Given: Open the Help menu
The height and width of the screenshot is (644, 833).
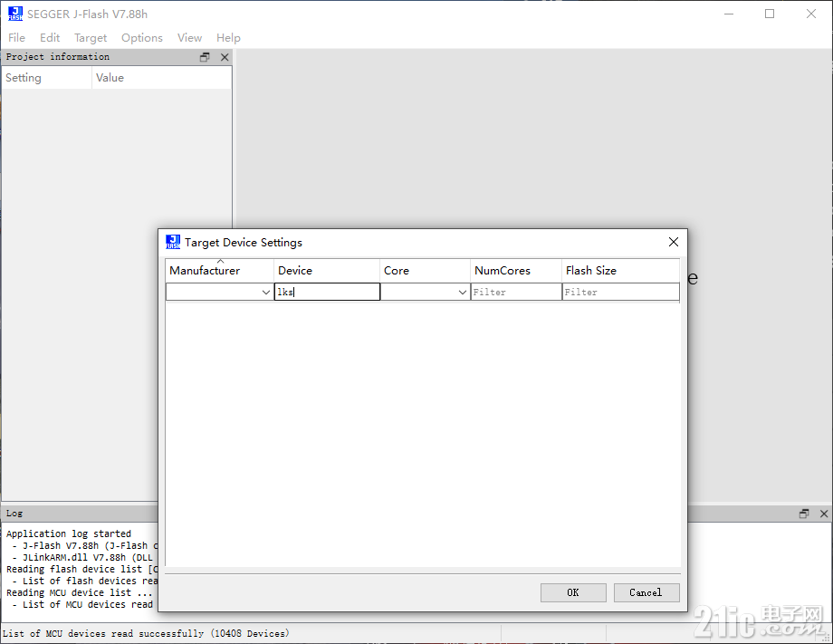Looking at the screenshot, I should pyautogui.click(x=228, y=38).
